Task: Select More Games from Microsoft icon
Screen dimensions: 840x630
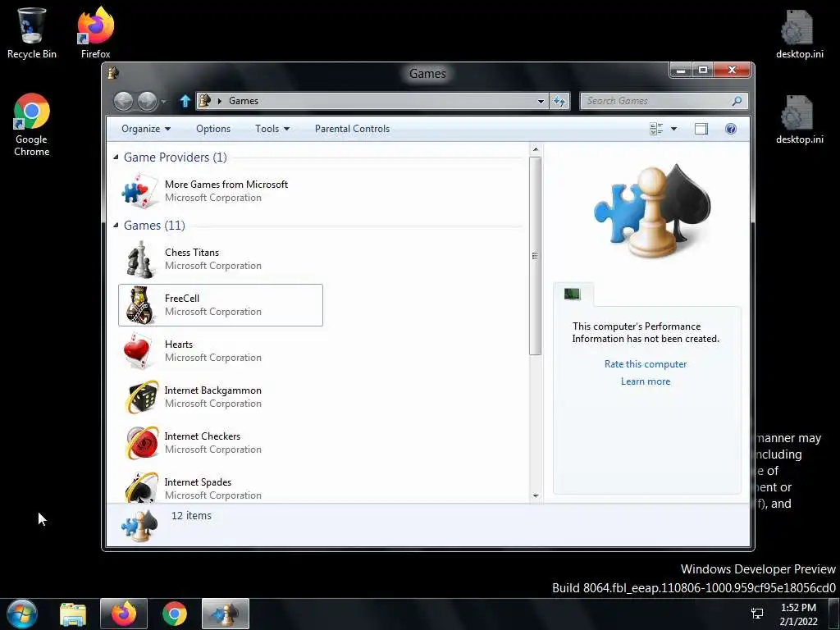Action: (140, 190)
